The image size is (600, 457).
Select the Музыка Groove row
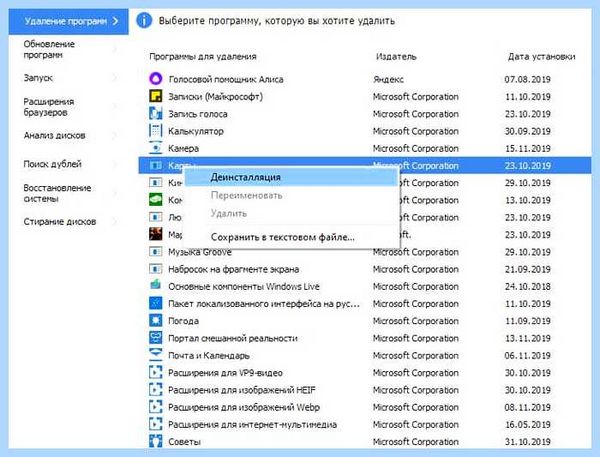365,252
